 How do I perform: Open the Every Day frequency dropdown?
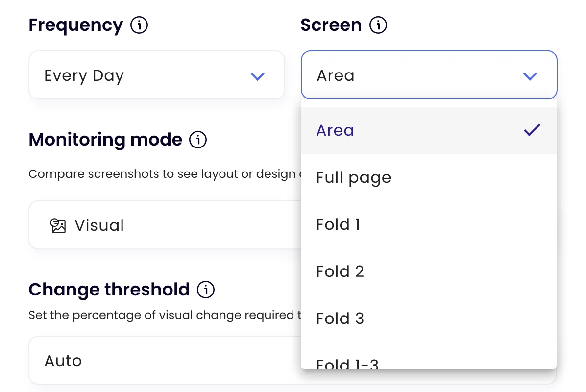[157, 75]
